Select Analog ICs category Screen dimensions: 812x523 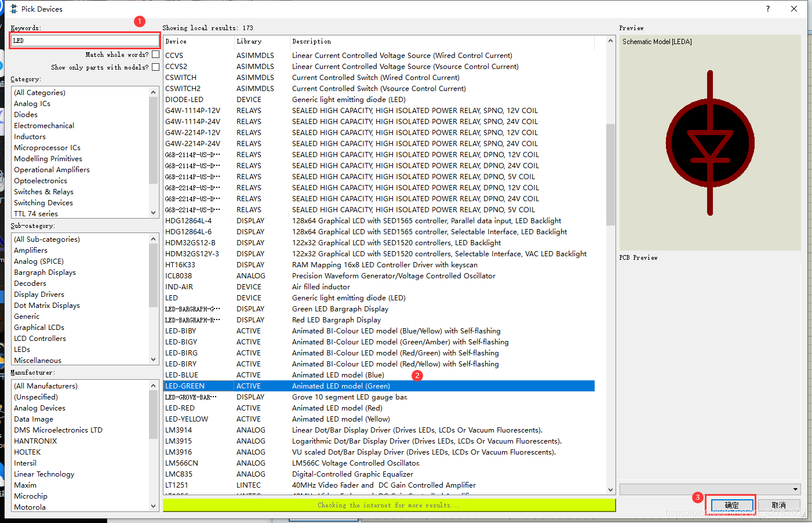click(x=32, y=104)
